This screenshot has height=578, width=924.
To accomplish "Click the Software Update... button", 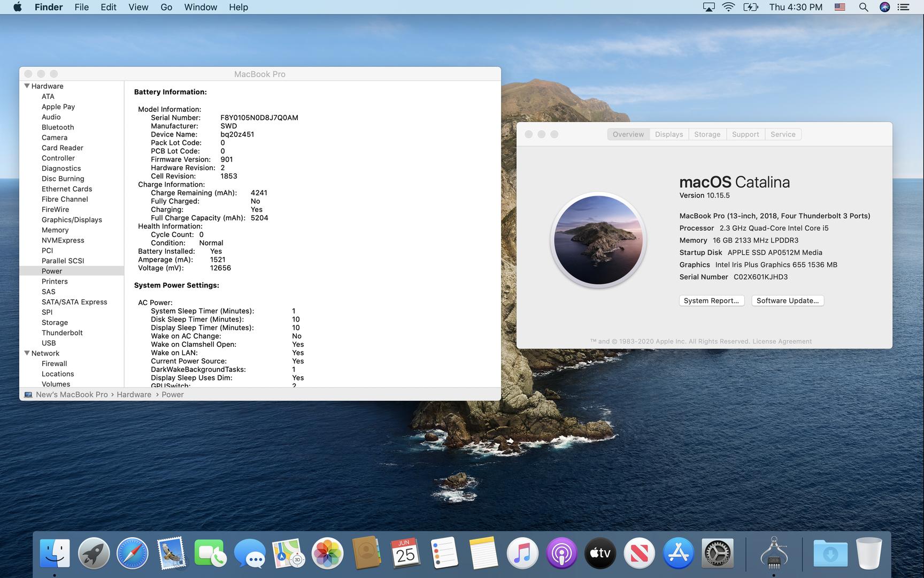I will [787, 301].
